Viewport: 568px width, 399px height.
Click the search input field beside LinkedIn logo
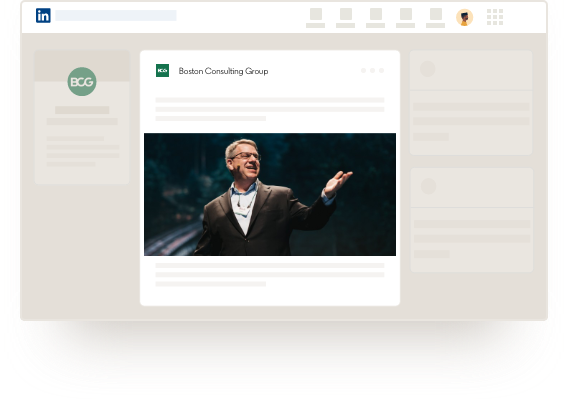(116, 16)
